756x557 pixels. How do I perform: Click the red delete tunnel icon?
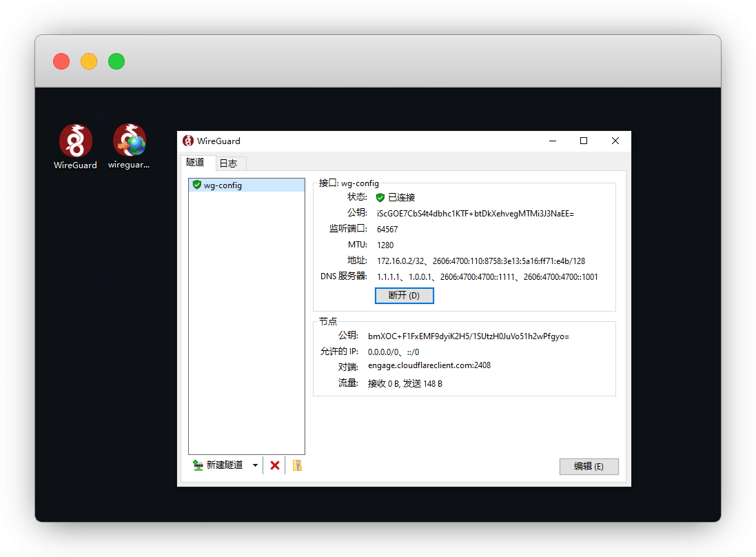pyautogui.click(x=275, y=465)
